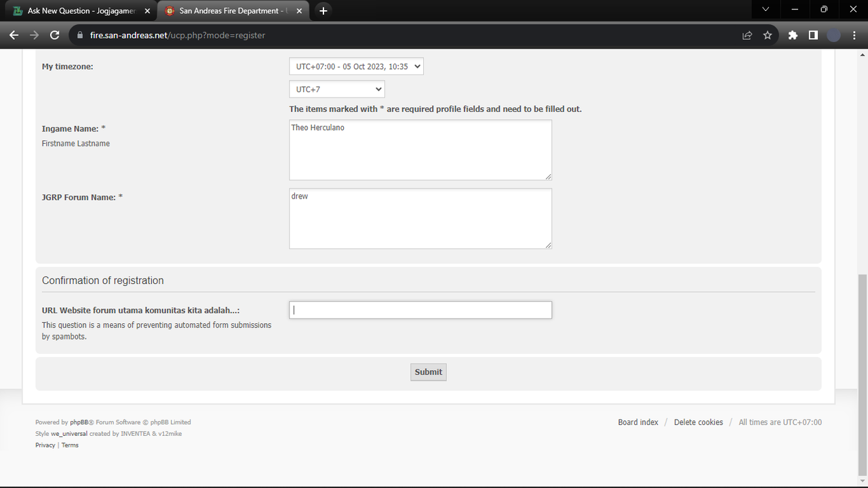Click the JGRP Forum Name resize handle
The image size is (868, 488).
tap(548, 245)
